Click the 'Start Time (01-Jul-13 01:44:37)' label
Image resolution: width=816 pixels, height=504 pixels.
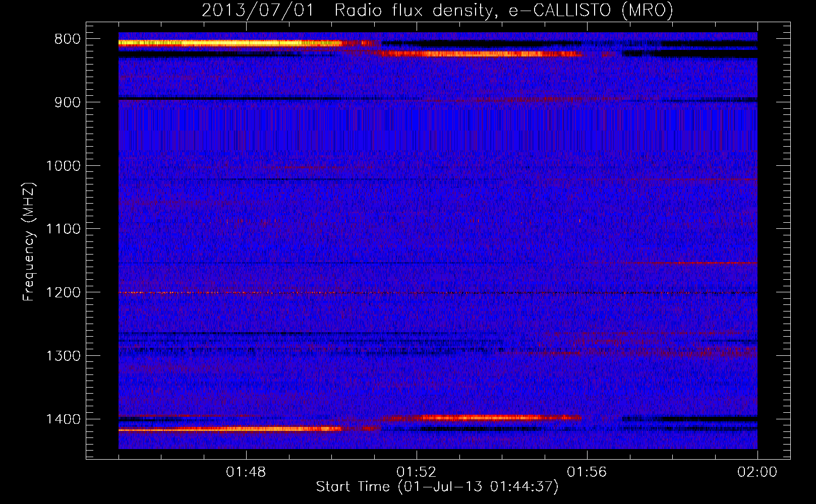[437, 487]
